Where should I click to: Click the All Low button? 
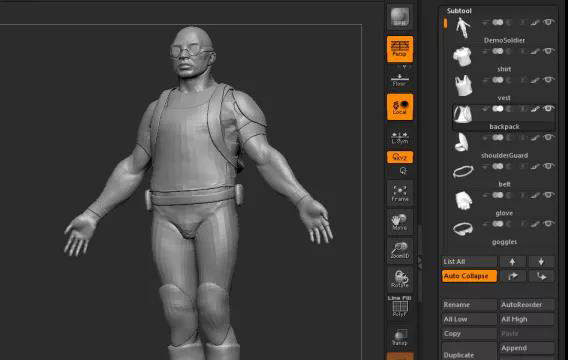click(x=469, y=319)
